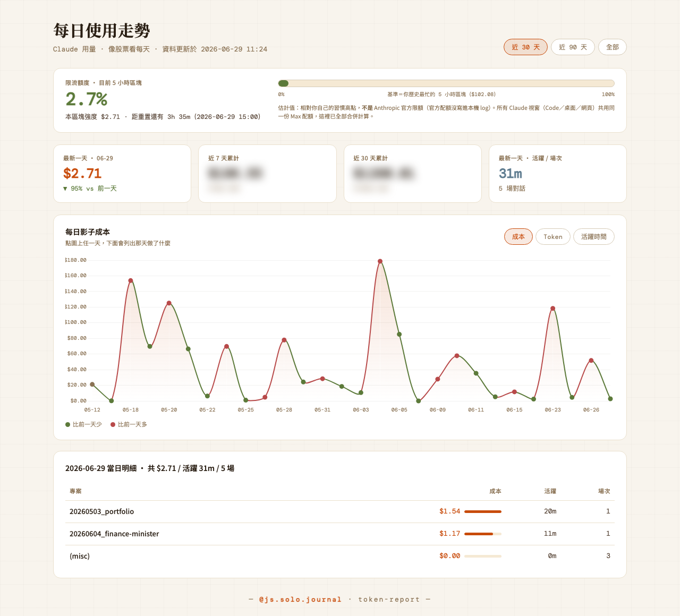
Task: Click the 每日影子成本 chart heading
Action: (88, 232)
